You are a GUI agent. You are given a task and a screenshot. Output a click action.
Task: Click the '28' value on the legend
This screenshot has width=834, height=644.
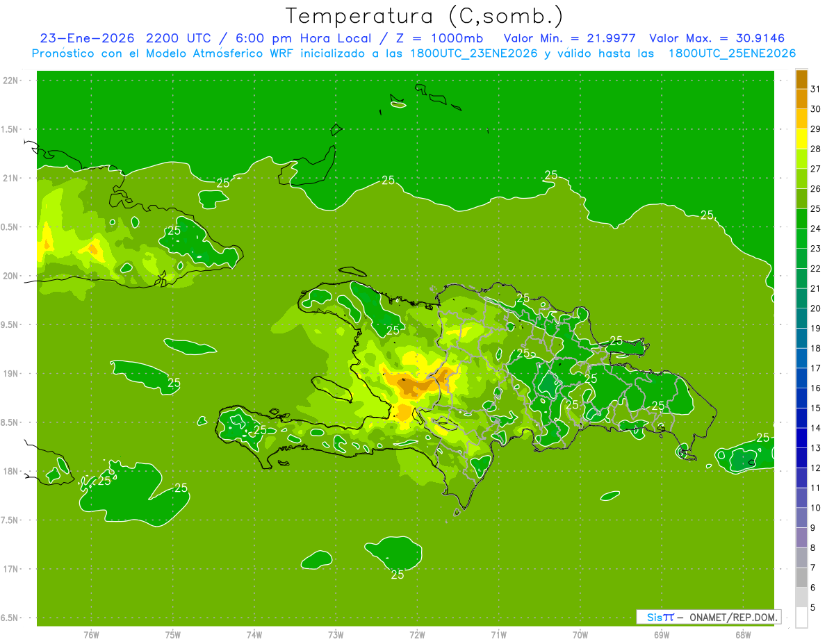(816, 149)
